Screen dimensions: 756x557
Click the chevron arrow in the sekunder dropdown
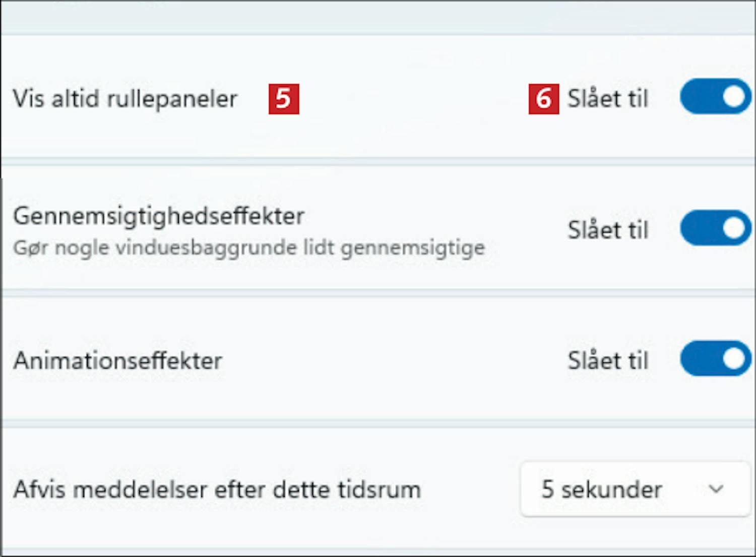tap(716, 488)
